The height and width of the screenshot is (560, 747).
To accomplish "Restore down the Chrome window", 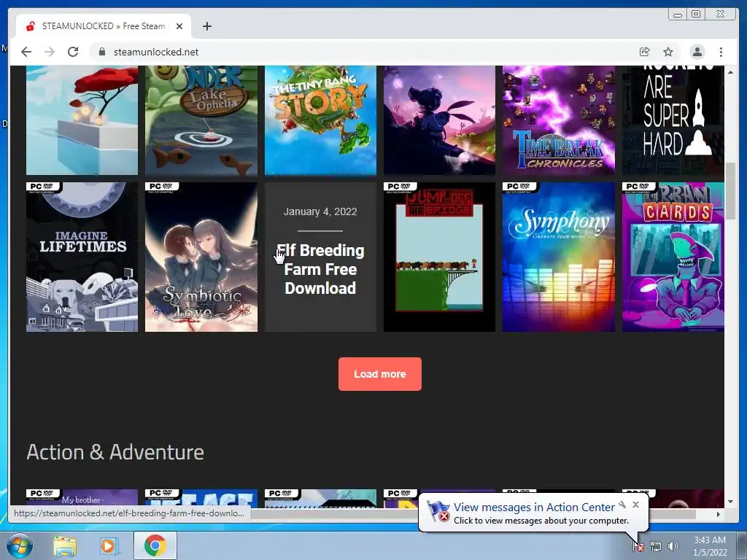I will (696, 15).
